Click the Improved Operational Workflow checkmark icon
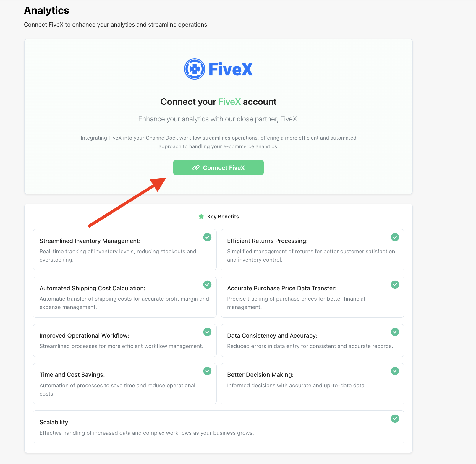This screenshot has height=464, width=476. click(x=207, y=332)
